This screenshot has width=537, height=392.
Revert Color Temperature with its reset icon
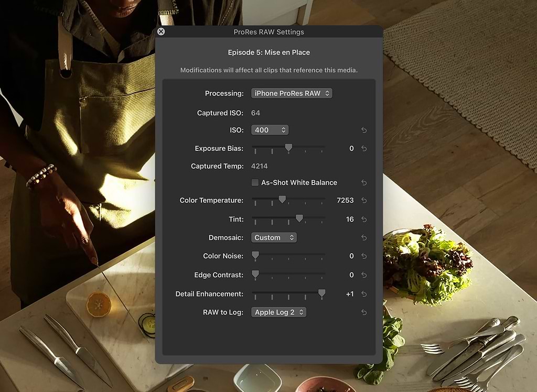[x=364, y=200]
